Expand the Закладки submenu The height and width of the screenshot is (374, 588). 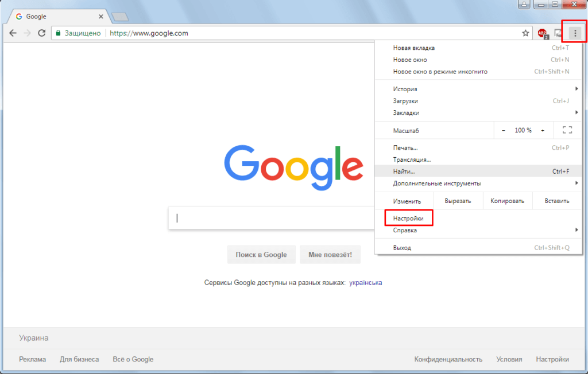click(x=478, y=113)
